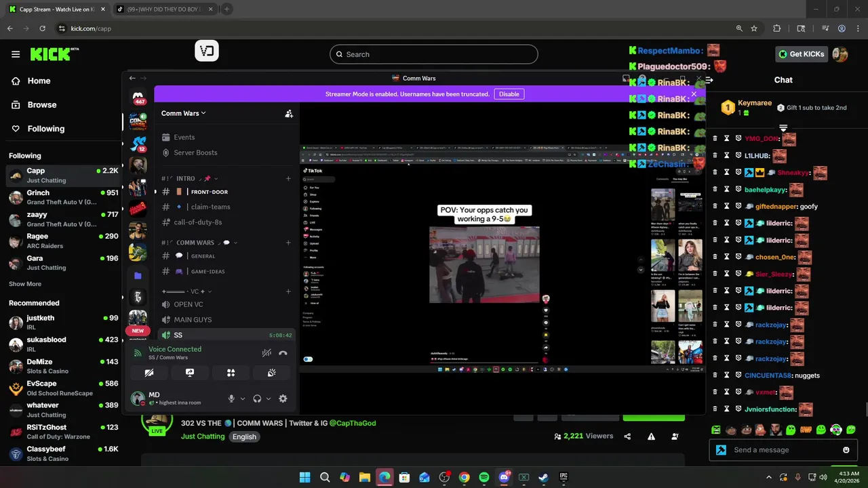
Task: Open emote picker in chat input
Action: [x=846, y=450]
